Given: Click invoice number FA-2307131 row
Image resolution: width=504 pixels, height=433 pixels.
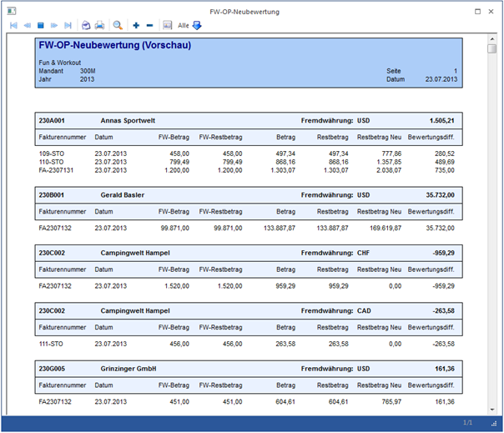Looking at the screenshot, I should point(57,170).
